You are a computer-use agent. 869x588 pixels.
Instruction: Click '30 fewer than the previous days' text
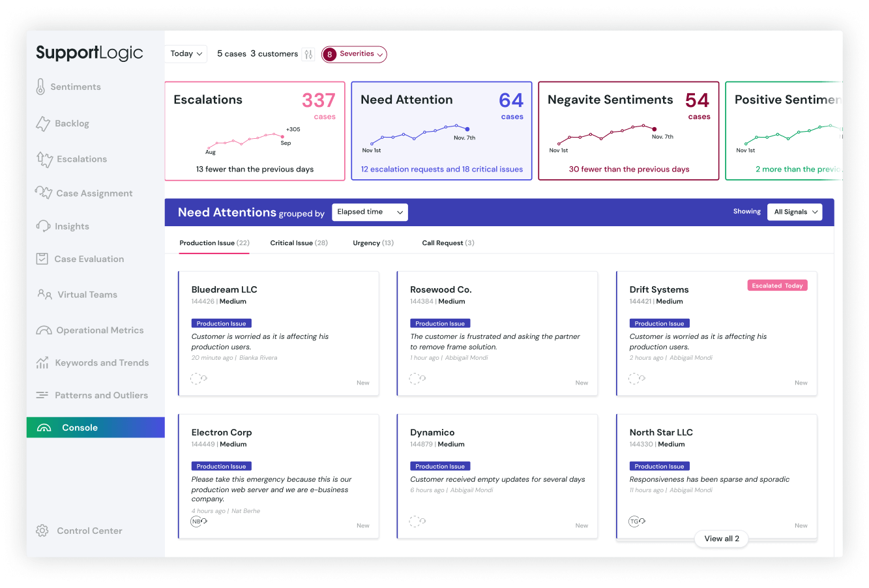[x=629, y=169]
